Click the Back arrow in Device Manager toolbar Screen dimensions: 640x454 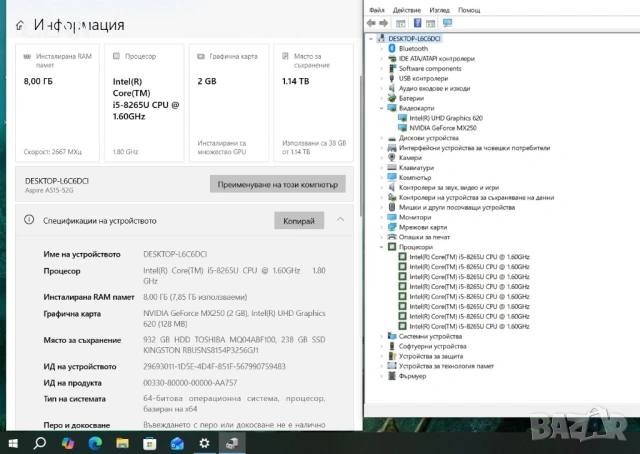pos(371,23)
